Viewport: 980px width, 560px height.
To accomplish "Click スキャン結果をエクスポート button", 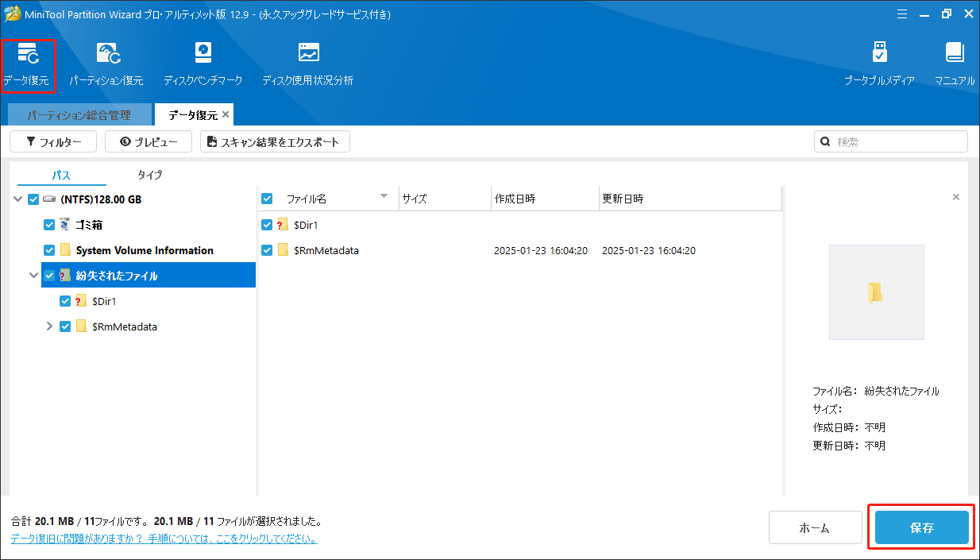I will (275, 142).
